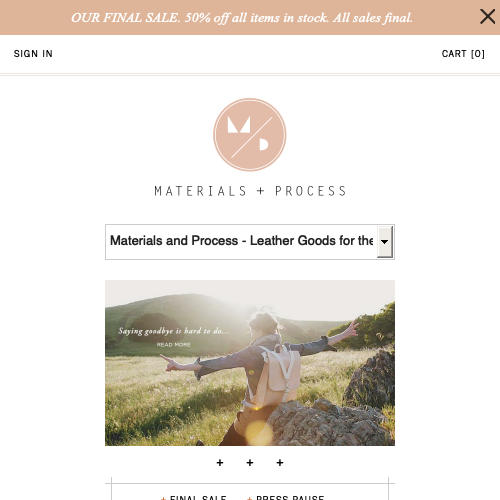Click the MATERIALS + PROCESS wordmark
The image size is (500, 500).
point(250,191)
